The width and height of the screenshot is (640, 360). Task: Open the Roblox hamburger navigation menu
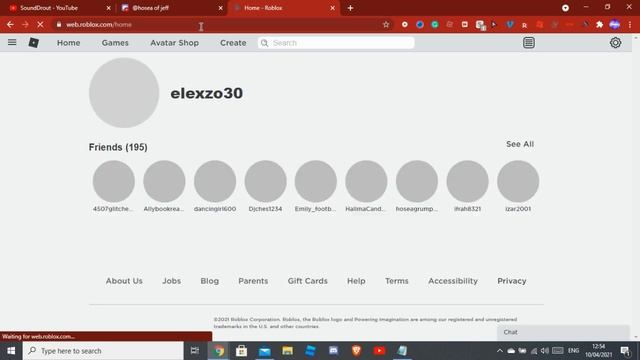click(12, 42)
